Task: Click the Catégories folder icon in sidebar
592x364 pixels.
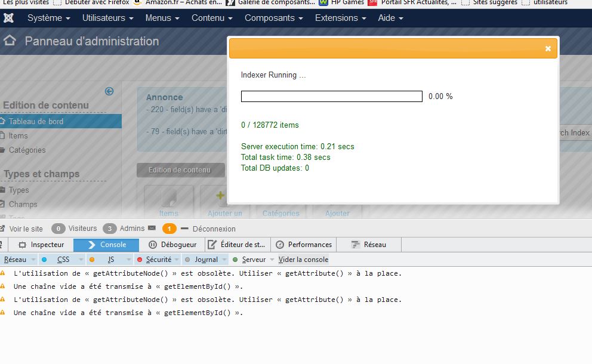Action: [2, 150]
